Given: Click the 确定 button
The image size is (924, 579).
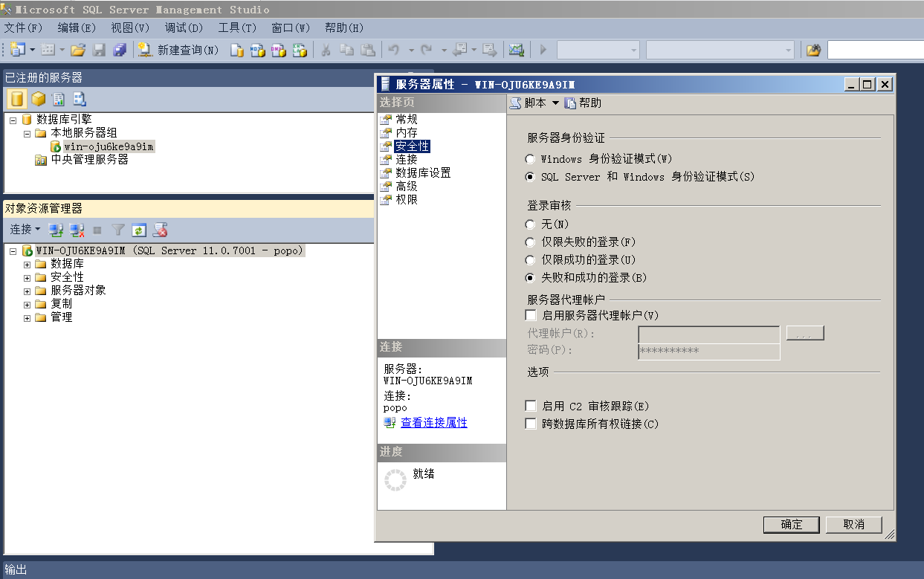Looking at the screenshot, I should pos(792,525).
